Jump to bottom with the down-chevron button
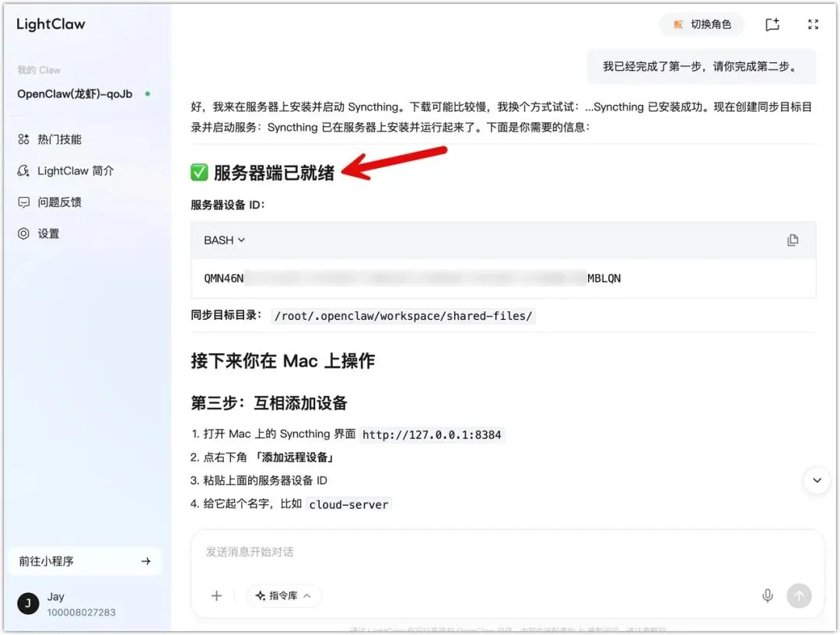 pyautogui.click(x=817, y=480)
